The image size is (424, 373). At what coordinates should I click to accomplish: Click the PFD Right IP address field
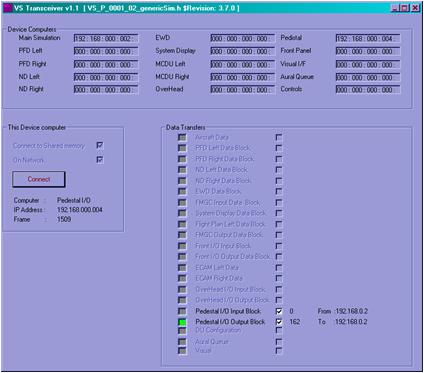click(106, 64)
